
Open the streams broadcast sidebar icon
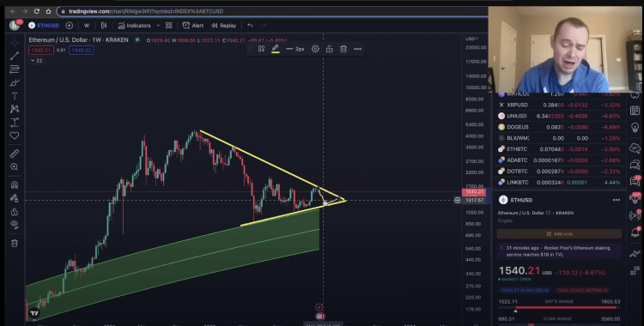(635, 215)
